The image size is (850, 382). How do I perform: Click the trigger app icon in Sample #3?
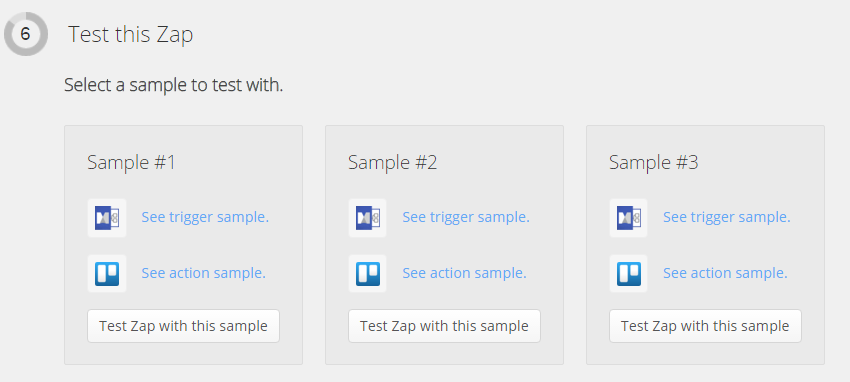[628, 218]
